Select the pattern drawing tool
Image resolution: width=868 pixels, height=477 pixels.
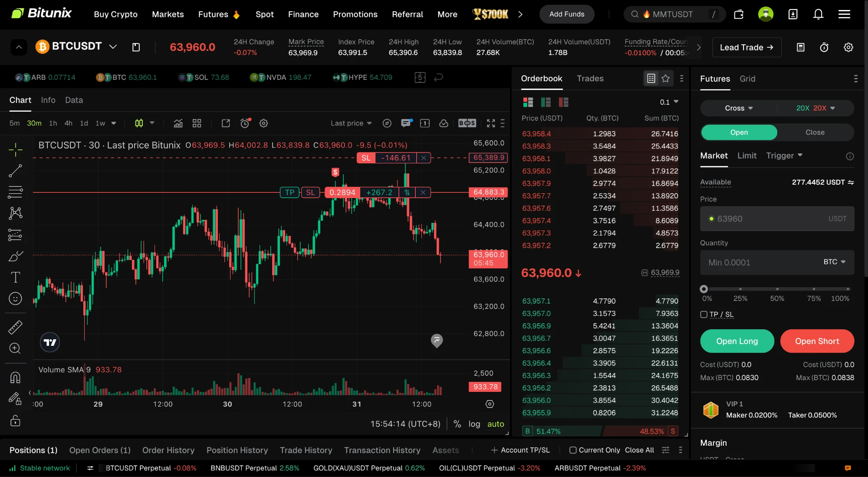tap(15, 213)
